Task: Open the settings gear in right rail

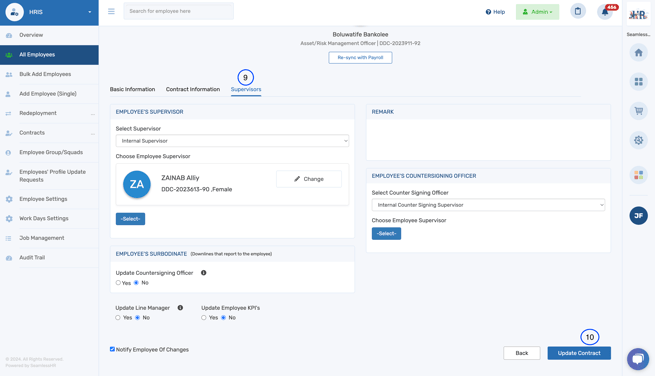Action: point(638,140)
